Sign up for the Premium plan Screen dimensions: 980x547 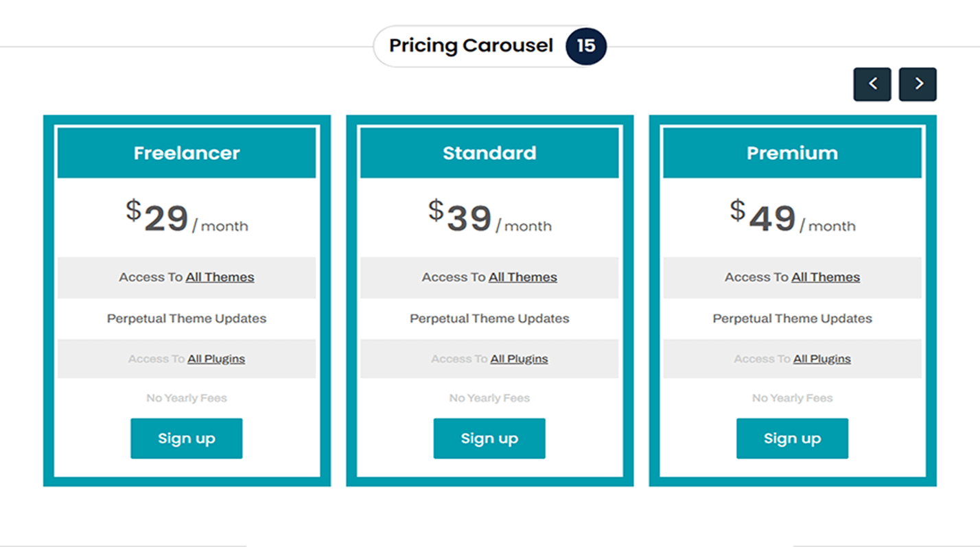pyautogui.click(x=792, y=439)
